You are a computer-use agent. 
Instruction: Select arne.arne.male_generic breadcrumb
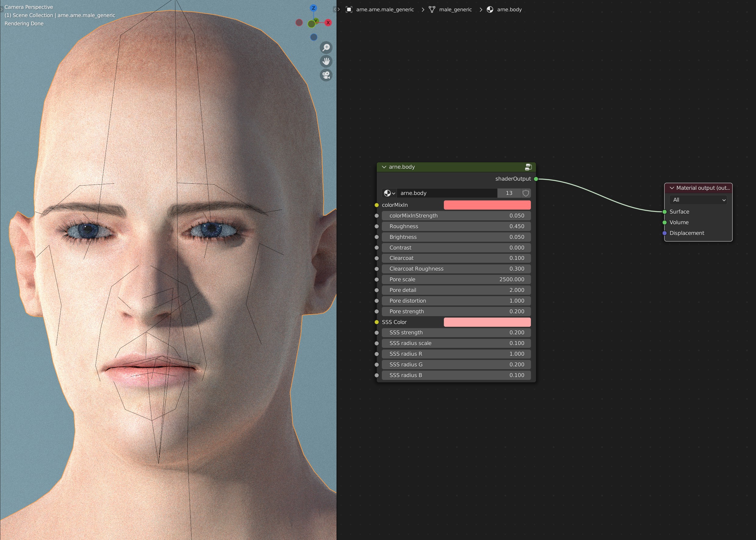click(385, 9)
